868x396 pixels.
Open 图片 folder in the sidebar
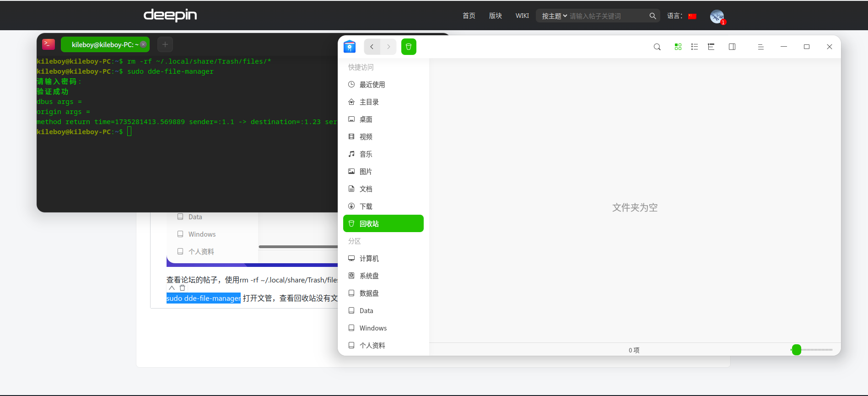383,171
